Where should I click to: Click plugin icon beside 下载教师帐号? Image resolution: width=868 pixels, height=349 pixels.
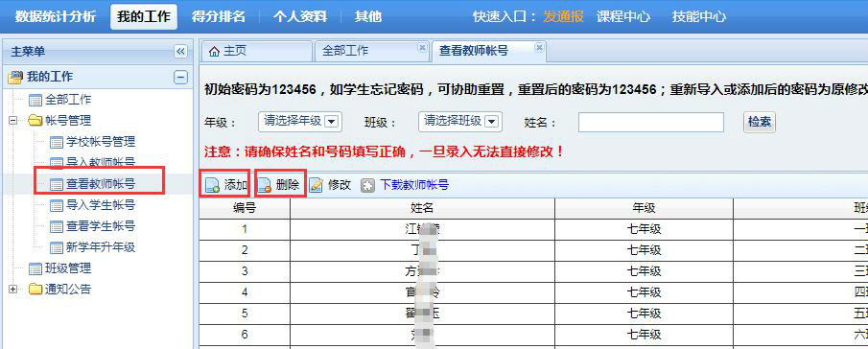(x=367, y=185)
